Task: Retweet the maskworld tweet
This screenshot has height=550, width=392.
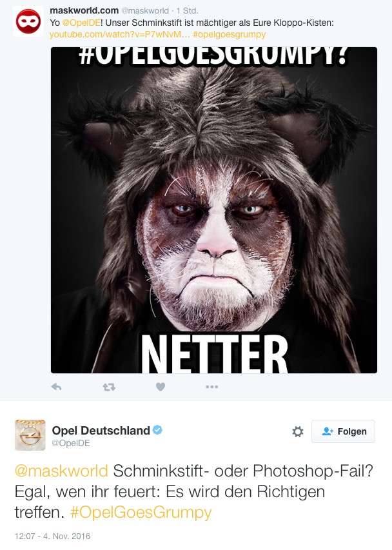Action: tap(109, 387)
